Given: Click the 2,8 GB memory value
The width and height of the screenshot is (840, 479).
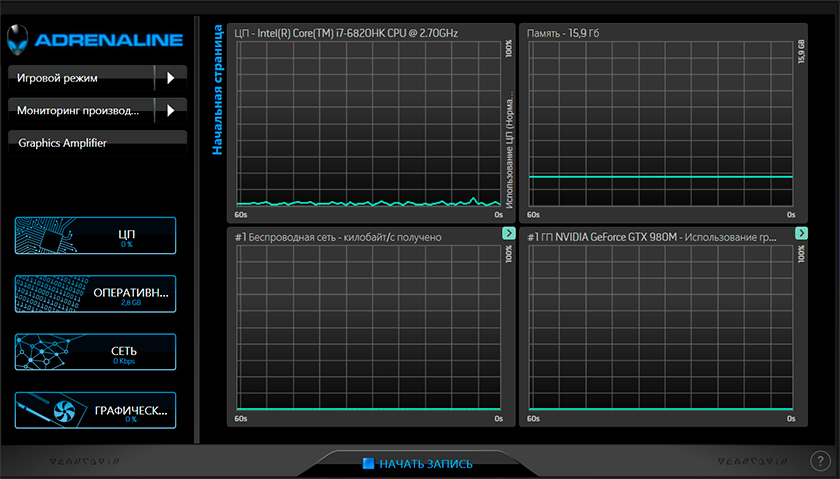Looking at the screenshot, I should tap(131, 303).
